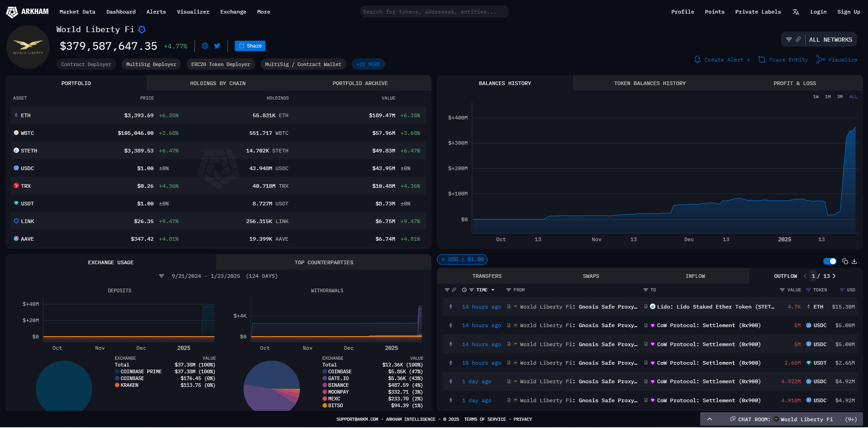Click the blue Share button

pyautogui.click(x=250, y=46)
